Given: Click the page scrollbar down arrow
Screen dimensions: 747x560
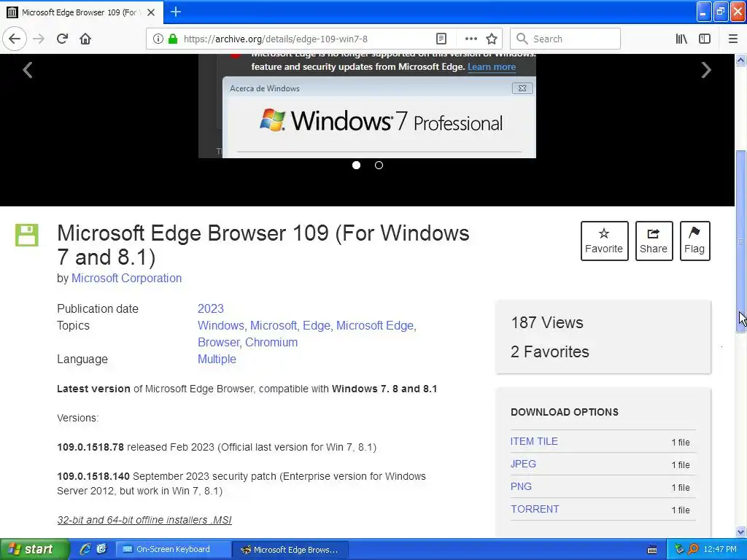Looking at the screenshot, I should [741, 532].
